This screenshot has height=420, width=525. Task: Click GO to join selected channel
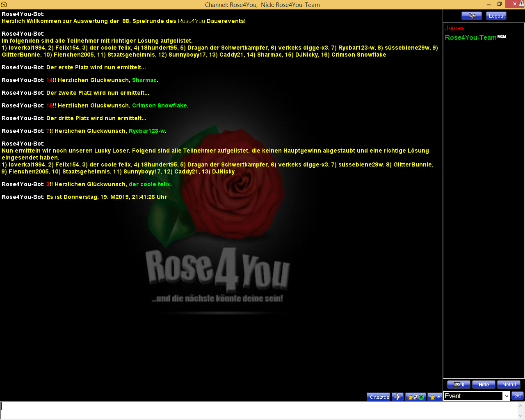(518, 396)
